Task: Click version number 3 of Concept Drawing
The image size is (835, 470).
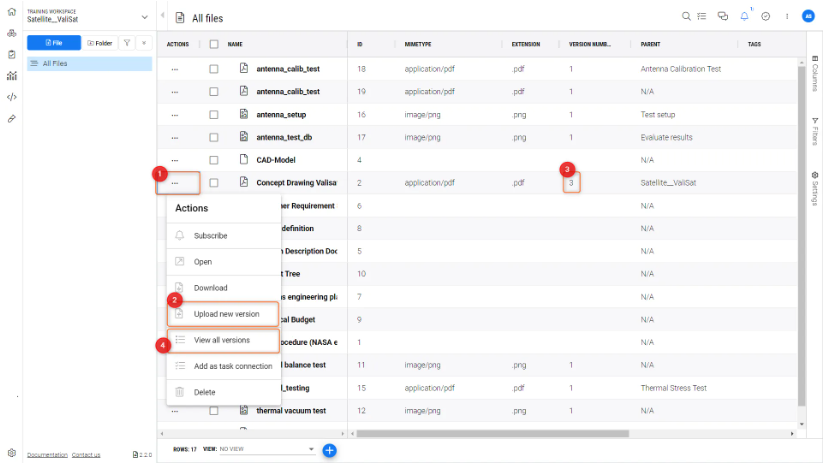Action: 571,183
